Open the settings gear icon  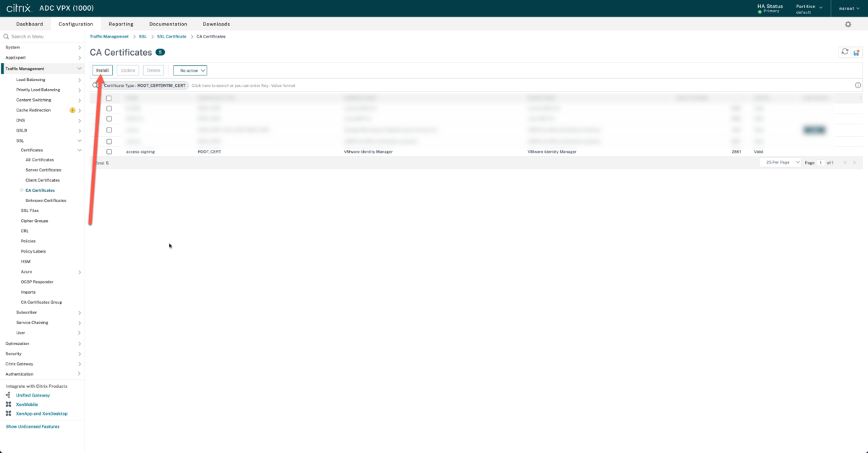(x=848, y=24)
